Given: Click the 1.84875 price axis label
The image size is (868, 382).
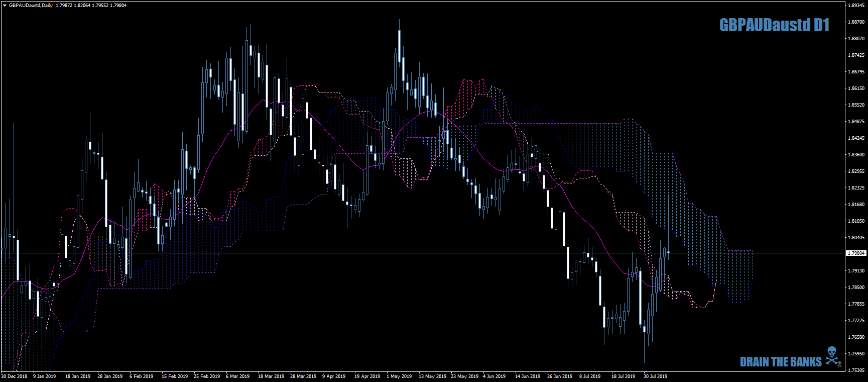Looking at the screenshot, I should (856, 122).
